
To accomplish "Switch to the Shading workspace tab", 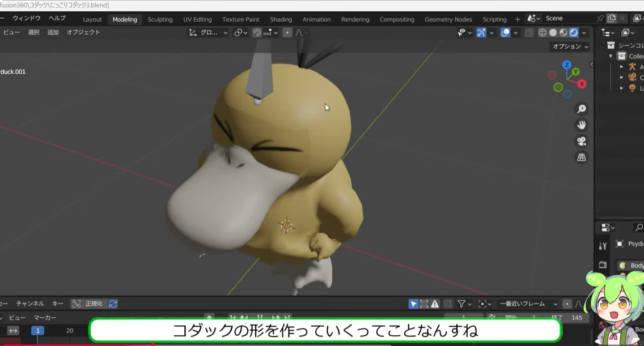I will [281, 19].
